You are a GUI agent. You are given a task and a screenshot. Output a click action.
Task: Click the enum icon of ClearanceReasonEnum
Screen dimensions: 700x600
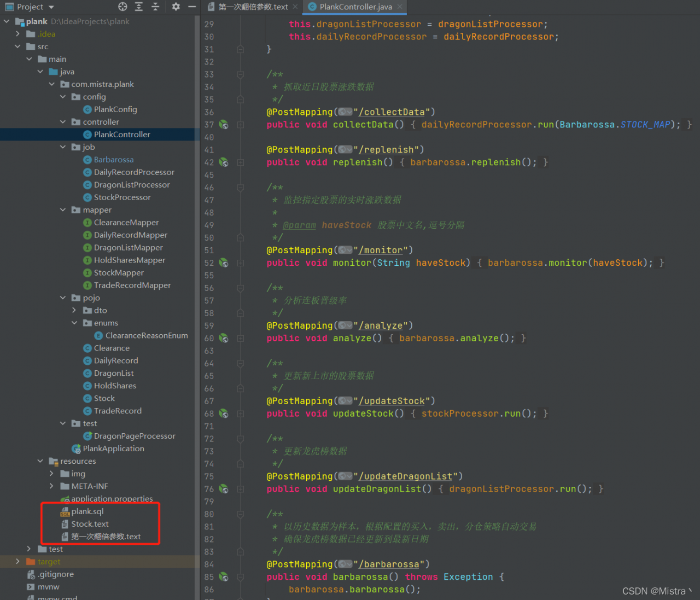98,336
